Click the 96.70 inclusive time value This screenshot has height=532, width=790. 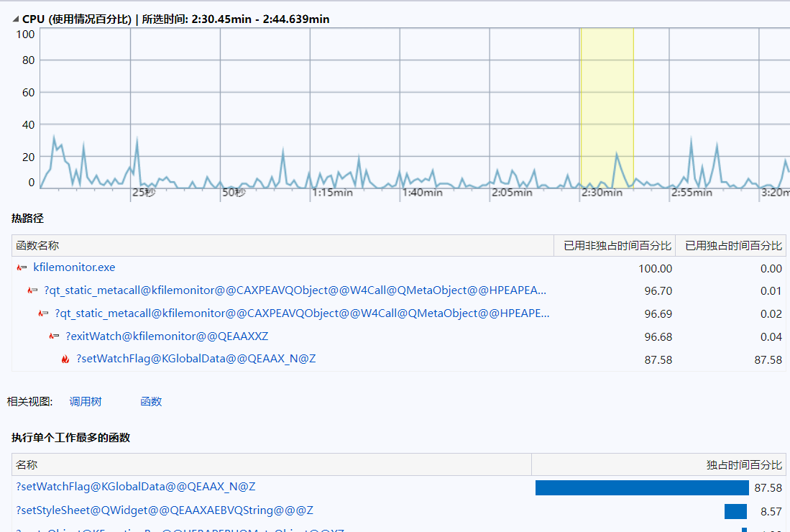[658, 290]
